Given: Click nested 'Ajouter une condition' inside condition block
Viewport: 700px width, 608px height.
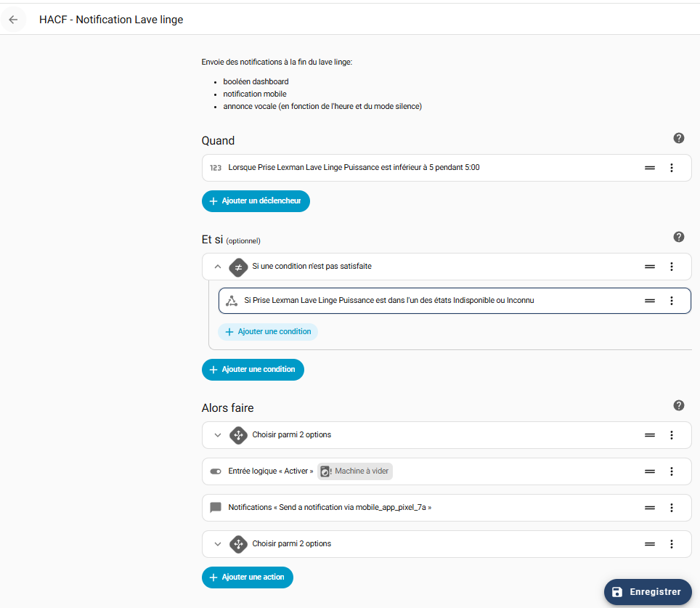Looking at the screenshot, I should click(x=268, y=332).
